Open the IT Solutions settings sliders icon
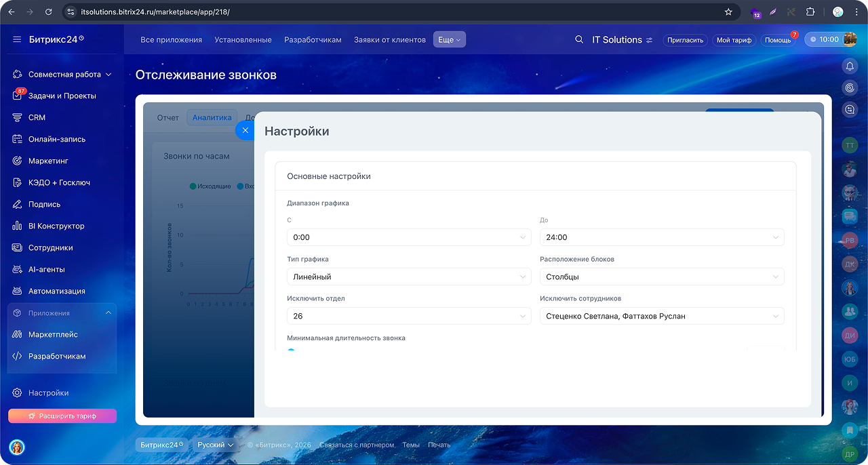868x465 pixels. 650,40
